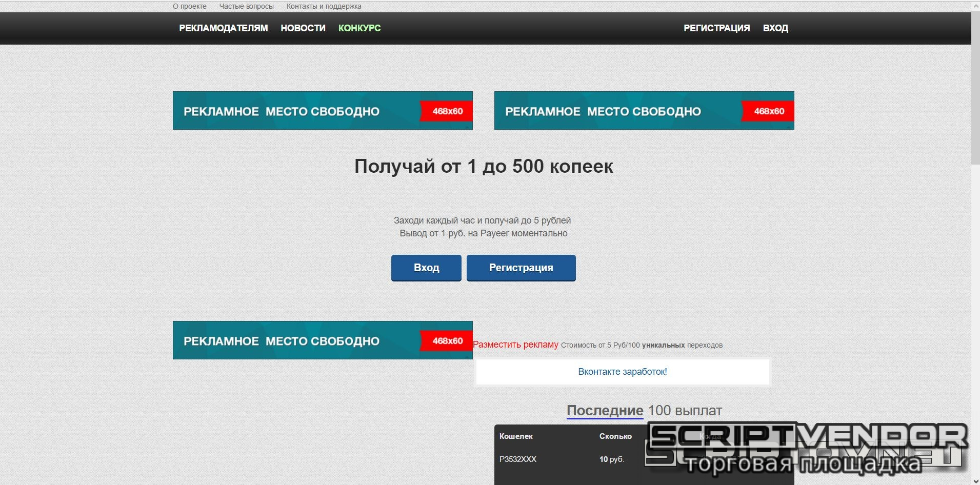Click the red Разместить рекламу link
The height and width of the screenshot is (485, 980).
point(515,345)
